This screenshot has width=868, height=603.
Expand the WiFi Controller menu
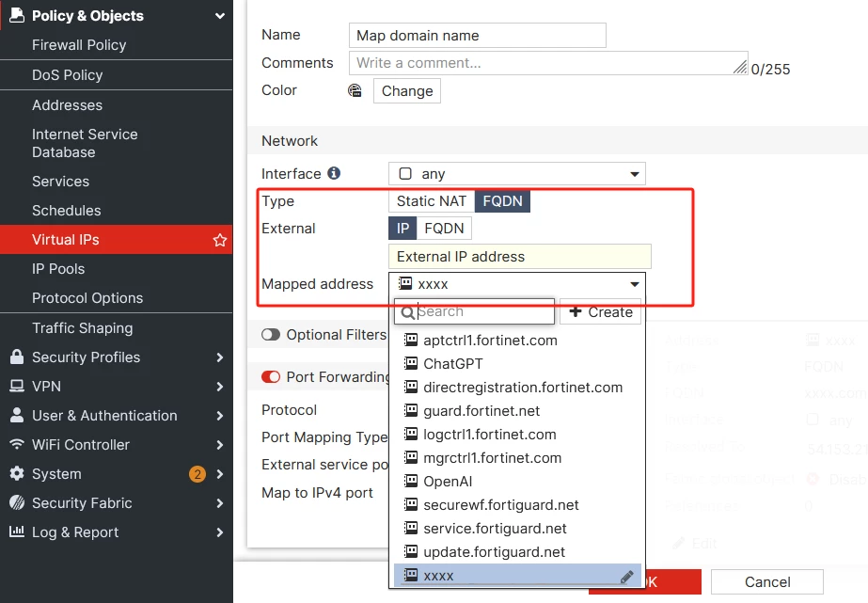[220, 445]
